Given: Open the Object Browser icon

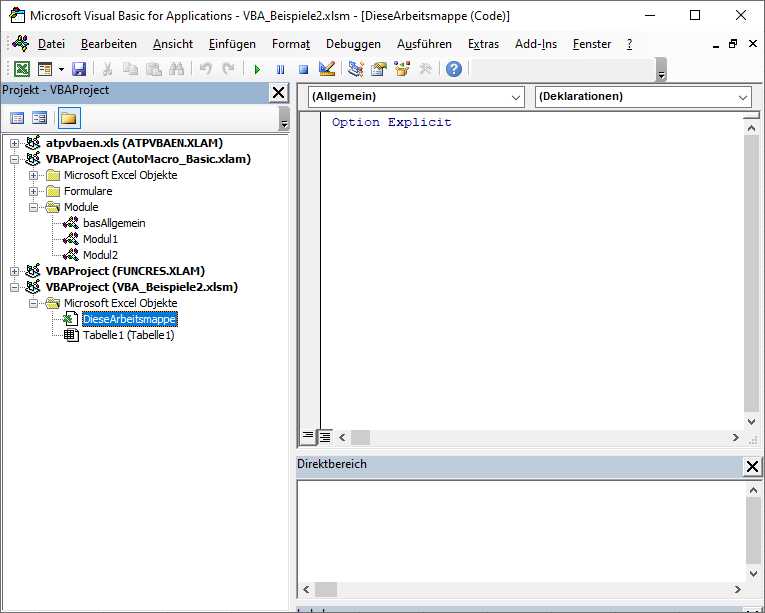Looking at the screenshot, I should click(x=402, y=69).
